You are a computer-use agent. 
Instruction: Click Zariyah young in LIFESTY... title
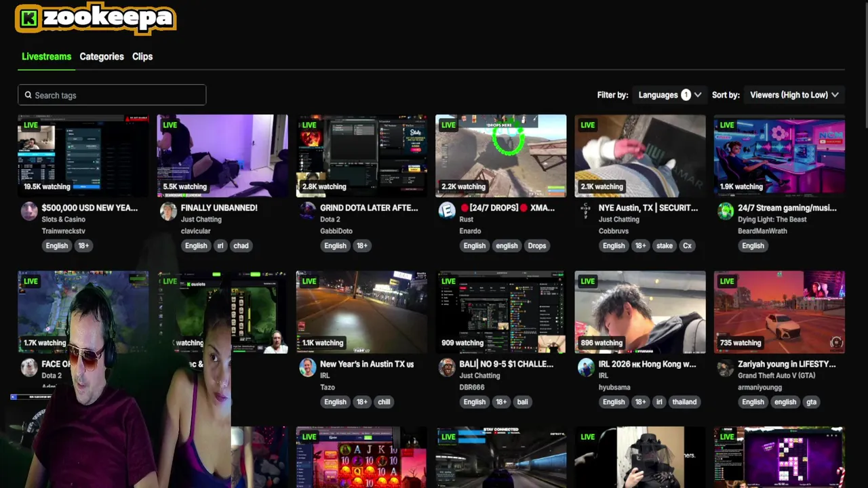click(x=787, y=364)
